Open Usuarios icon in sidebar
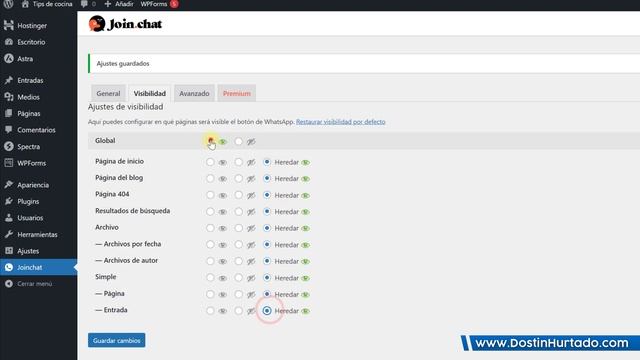 pos(9,218)
